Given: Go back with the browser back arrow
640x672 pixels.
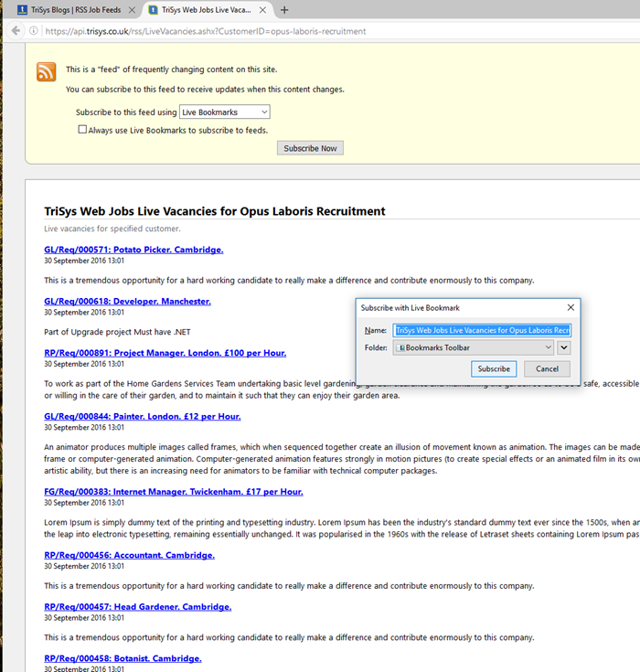Looking at the screenshot, I should [x=16, y=31].
